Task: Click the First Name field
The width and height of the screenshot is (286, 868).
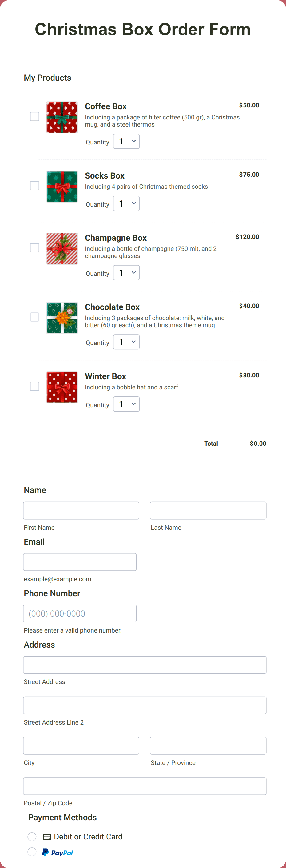Action: [81, 510]
